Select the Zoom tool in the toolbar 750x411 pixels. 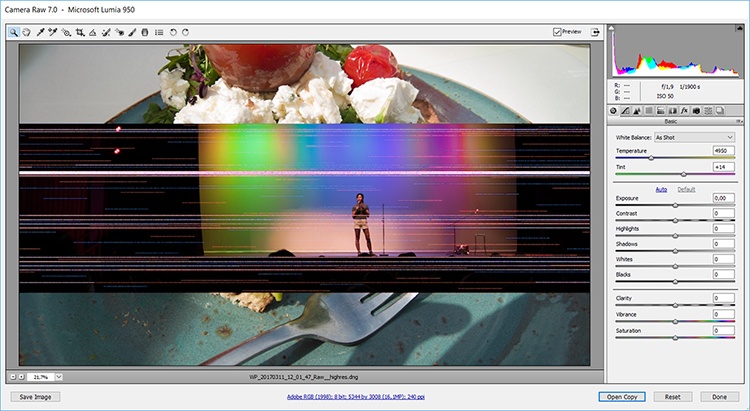tap(14, 32)
